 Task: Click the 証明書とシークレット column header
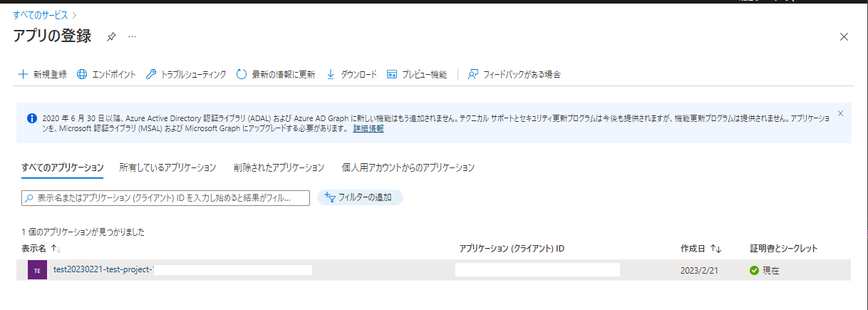[x=783, y=249]
